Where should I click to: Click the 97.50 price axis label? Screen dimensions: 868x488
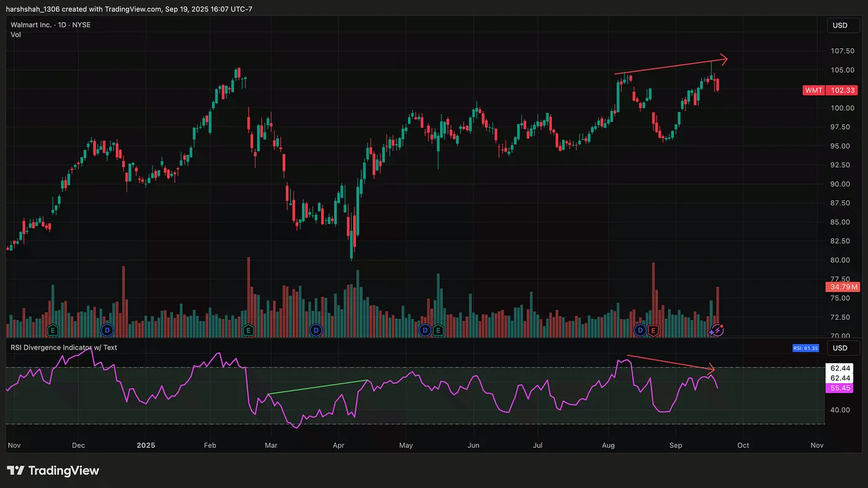tap(842, 127)
